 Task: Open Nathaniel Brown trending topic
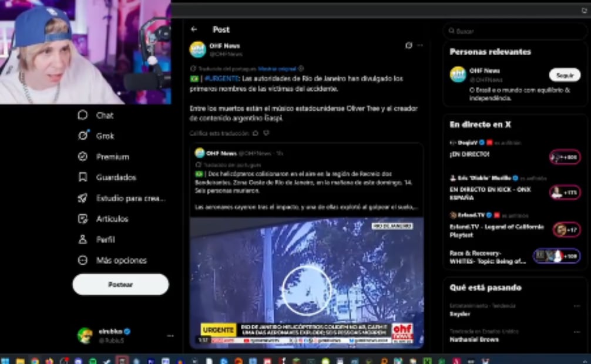474,339
